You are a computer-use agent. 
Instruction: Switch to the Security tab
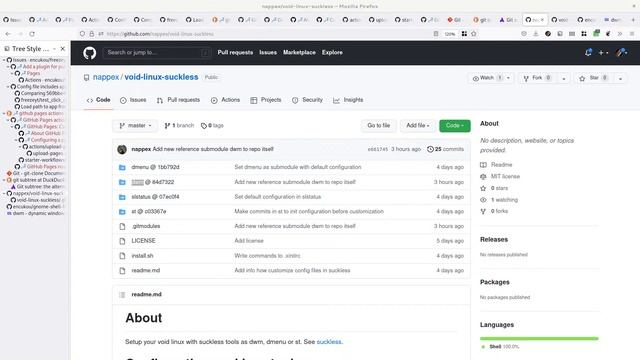307,100
